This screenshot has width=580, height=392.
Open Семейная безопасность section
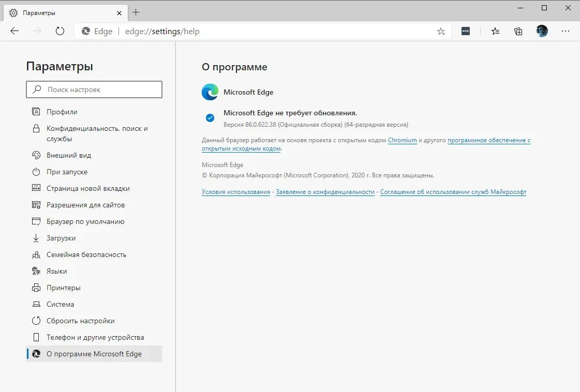94,255
